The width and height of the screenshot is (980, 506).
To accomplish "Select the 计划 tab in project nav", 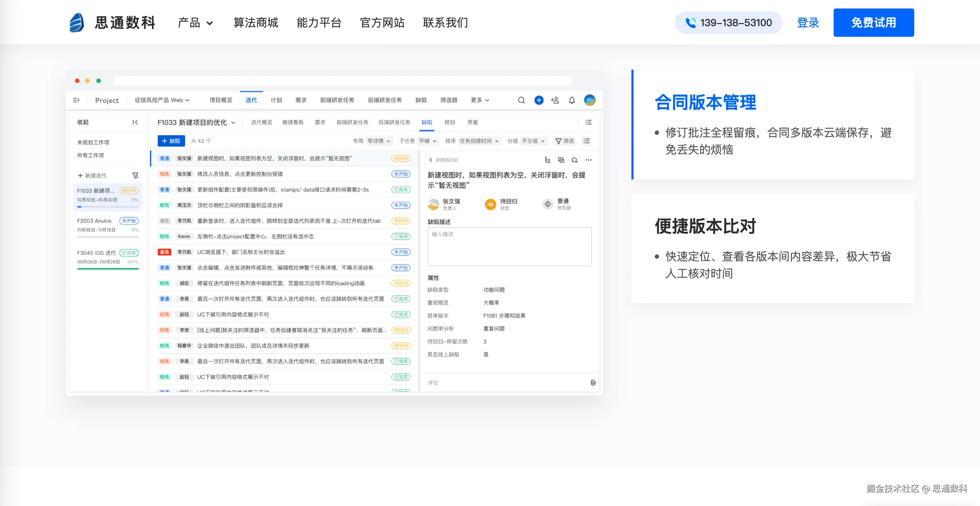I will click(276, 100).
